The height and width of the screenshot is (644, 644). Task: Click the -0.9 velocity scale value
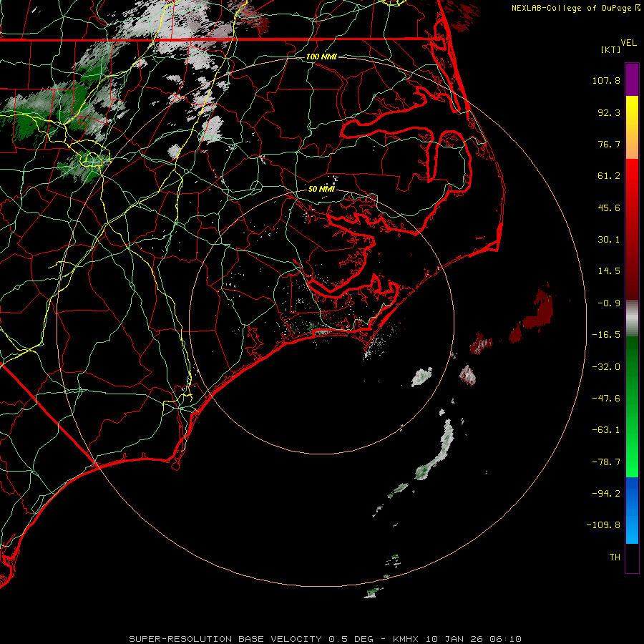click(609, 303)
